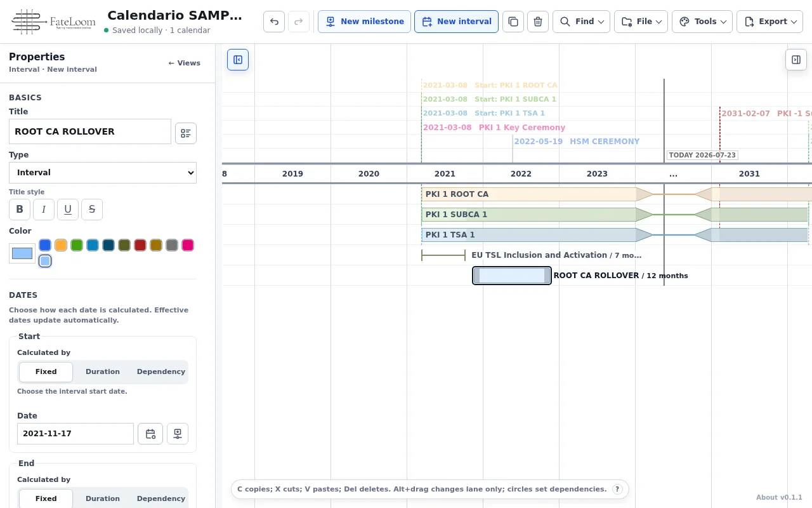The width and height of the screenshot is (812, 508).
Task: Toggle underline title style
Action: coord(68,210)
